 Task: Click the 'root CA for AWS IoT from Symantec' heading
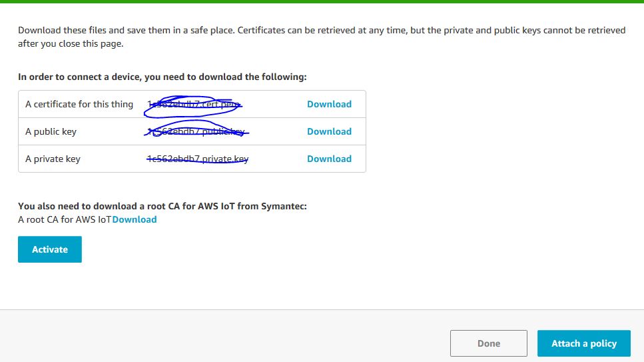(x=162, y=206)
